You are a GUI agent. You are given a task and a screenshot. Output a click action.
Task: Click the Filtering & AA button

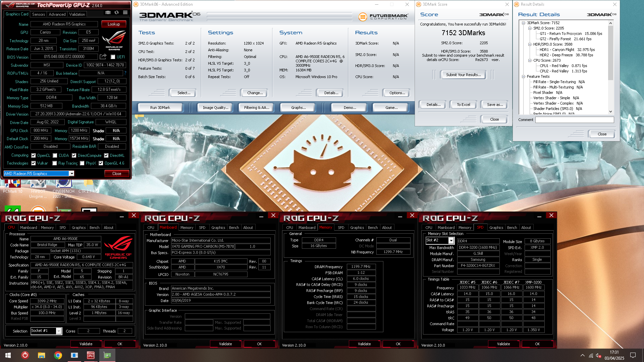pyautogui.click(x=257, y=108)
